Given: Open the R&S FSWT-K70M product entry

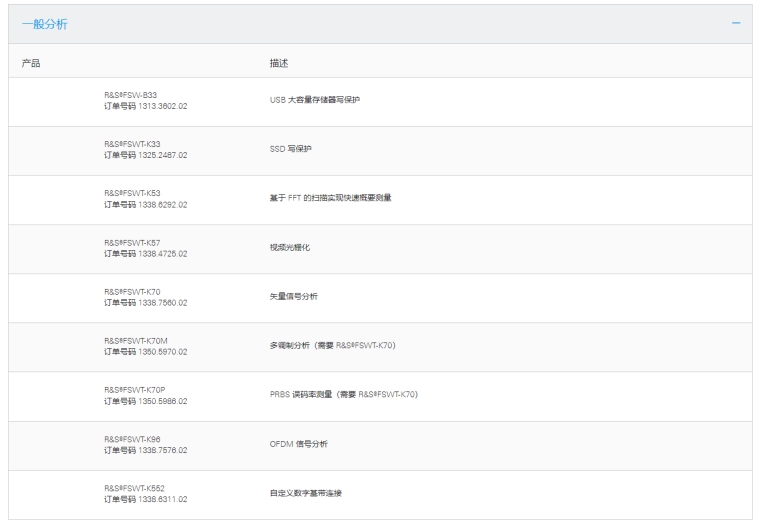Looking at the screenshot, I should click(x=135, y=340).
